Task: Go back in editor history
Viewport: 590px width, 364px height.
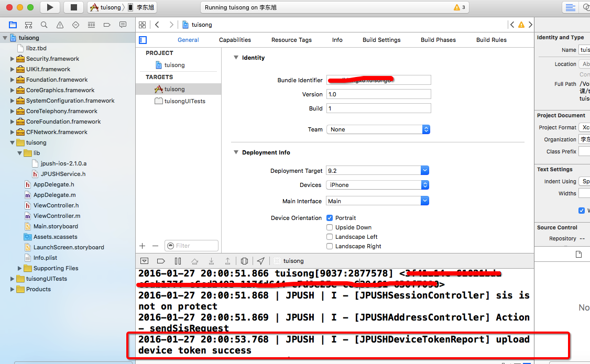Action: (x=157, y=25)
